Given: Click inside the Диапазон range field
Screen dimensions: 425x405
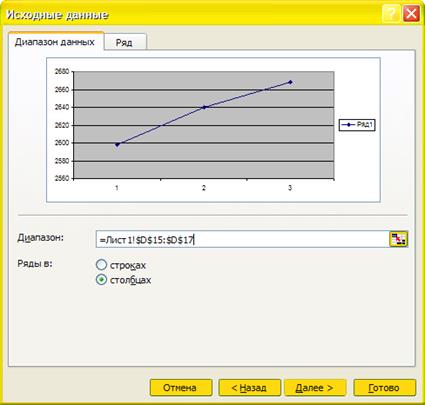Looking at the screenshot, I should coord(243,239).
